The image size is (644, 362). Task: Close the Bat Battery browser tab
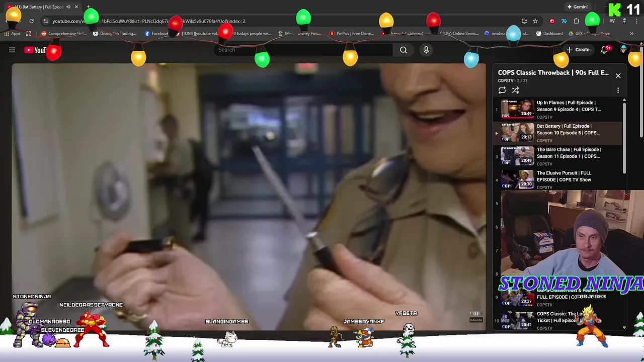76,7
